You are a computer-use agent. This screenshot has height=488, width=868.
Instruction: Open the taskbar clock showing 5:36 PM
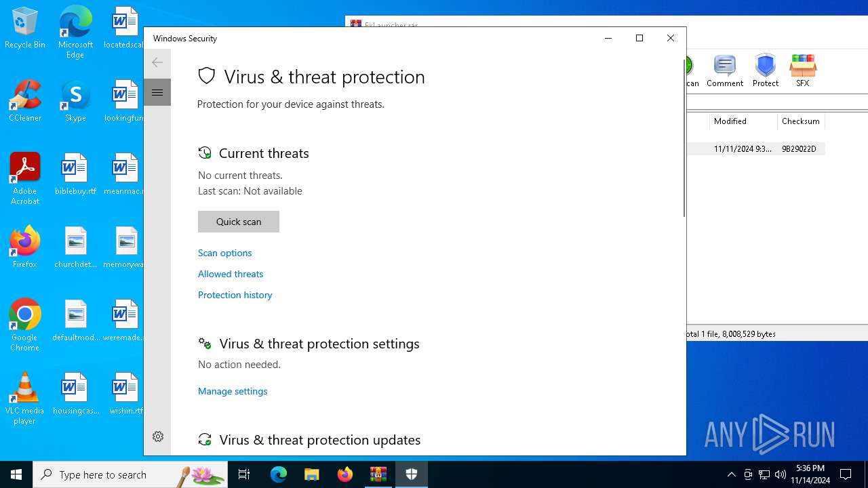(x=810, y=474)
